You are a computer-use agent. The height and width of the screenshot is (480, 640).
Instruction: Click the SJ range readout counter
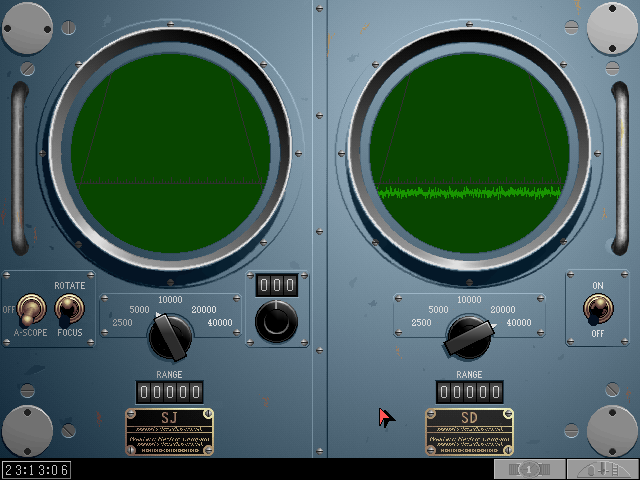[x=170, y=392]
